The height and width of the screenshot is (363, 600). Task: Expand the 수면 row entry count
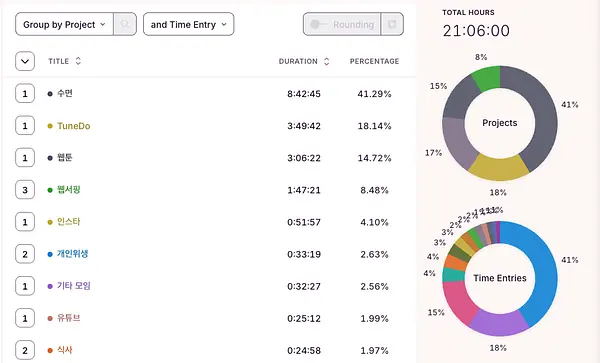pos(25,93)
